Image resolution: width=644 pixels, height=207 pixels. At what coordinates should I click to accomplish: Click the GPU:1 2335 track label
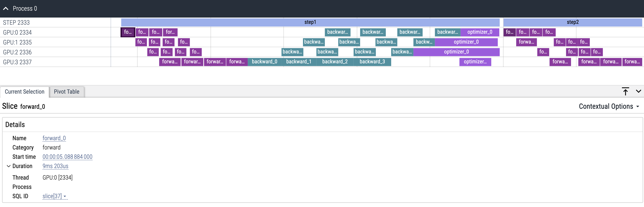pyautogui.click(x=17, y=42)
